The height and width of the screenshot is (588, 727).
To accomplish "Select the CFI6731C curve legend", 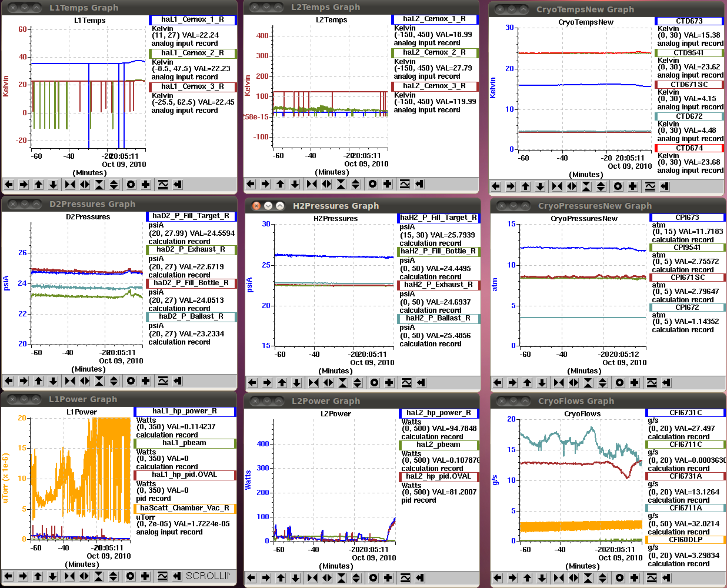I will [686, 413].
